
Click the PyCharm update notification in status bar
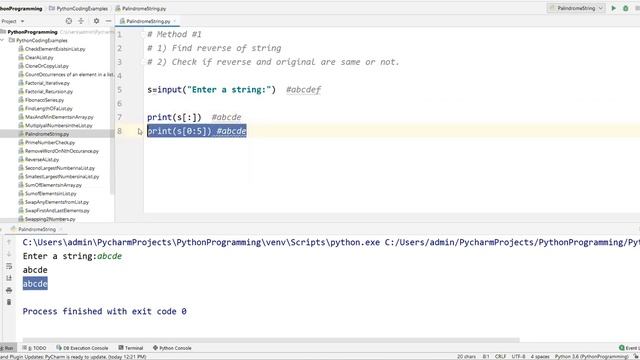click(x=73, y=357)
